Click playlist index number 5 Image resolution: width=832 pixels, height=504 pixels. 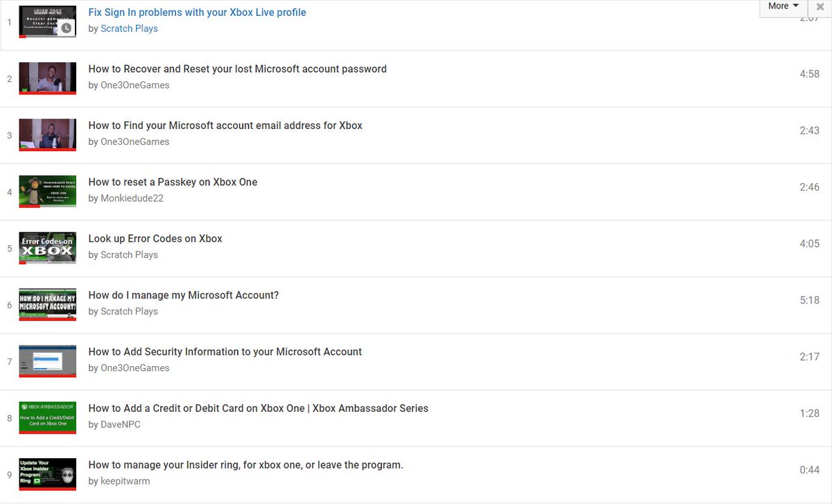coord(10,249)
